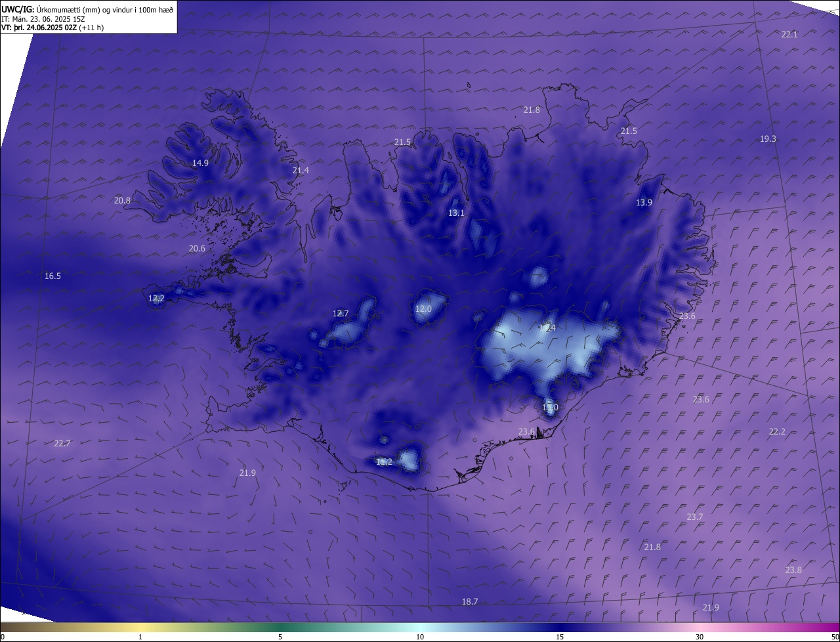This screenshot has width=840, height=642.
Task: Pick the '15' tick on color scale
Action: click(x=560, y=637)
